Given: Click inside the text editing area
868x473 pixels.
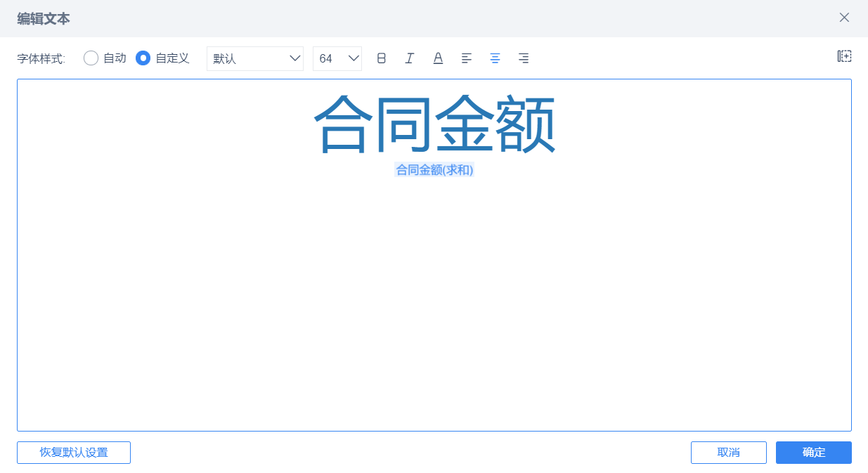Looking at the screenshot, I should coord(434,295).
